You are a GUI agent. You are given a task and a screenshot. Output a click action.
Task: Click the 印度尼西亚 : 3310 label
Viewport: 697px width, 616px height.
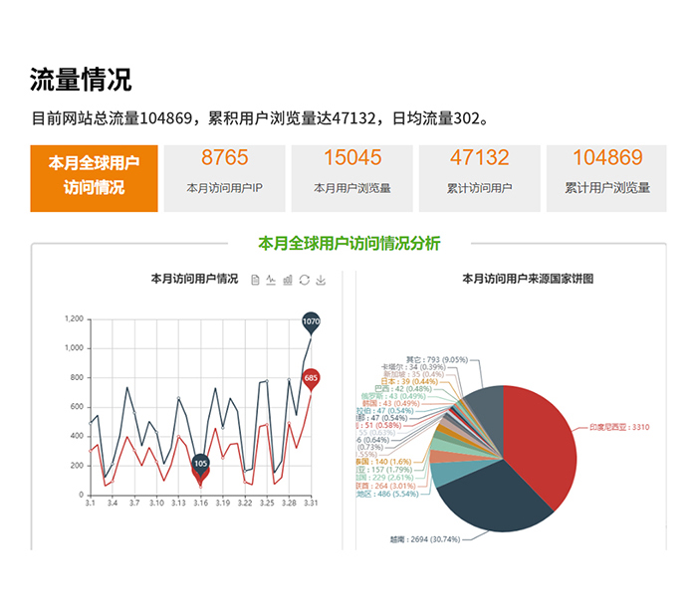point(619,427)
